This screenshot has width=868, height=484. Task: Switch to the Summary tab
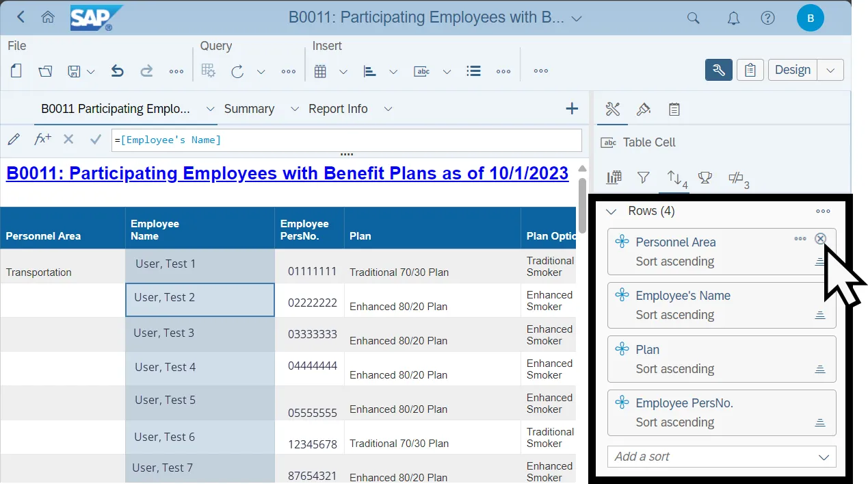click(249, 109)
